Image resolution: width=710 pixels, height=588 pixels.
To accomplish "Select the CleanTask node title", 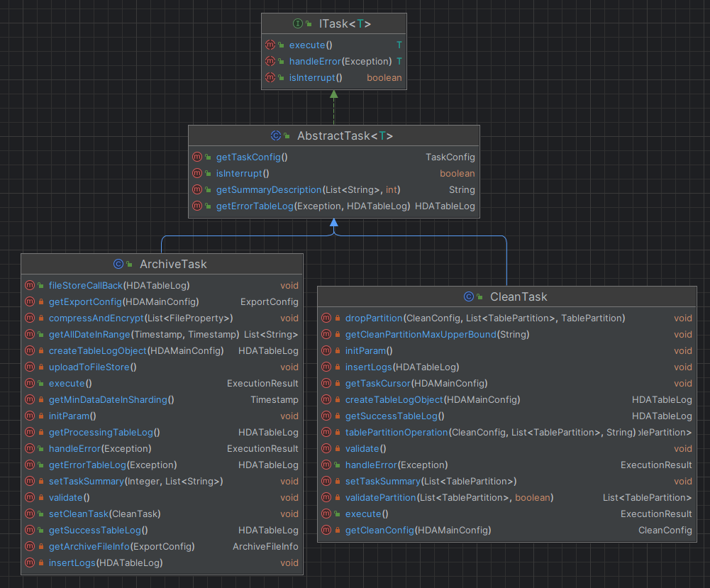I will tap(518, 297).
